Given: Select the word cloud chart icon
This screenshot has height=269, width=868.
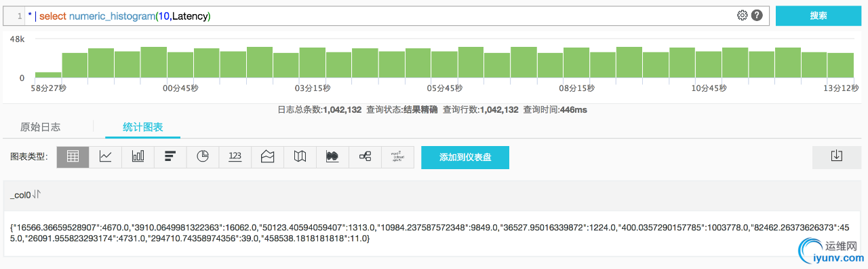Looking at the screenshot, I should (398, 156).
